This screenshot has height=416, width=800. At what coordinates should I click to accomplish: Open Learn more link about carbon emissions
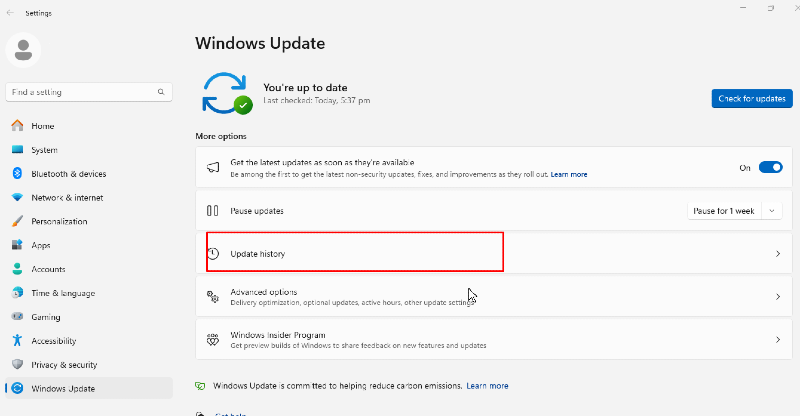pos(487,386)
